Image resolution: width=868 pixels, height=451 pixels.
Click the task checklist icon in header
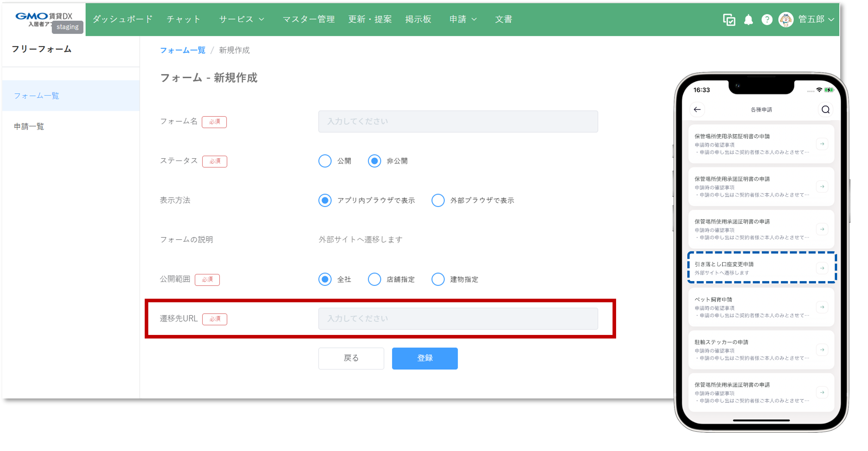pyautogui.click(x=729, y=20)
